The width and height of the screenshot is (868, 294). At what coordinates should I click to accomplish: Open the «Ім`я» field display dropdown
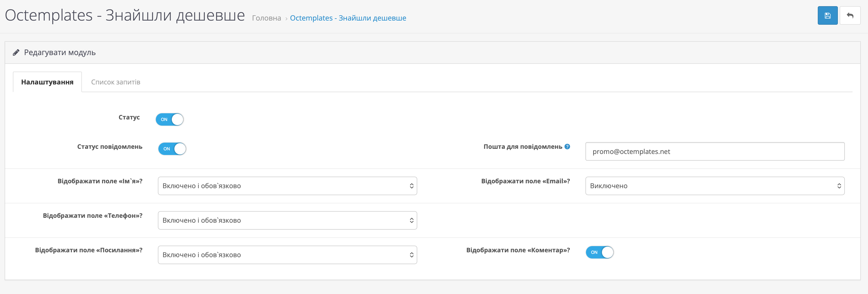pos(287,186)
